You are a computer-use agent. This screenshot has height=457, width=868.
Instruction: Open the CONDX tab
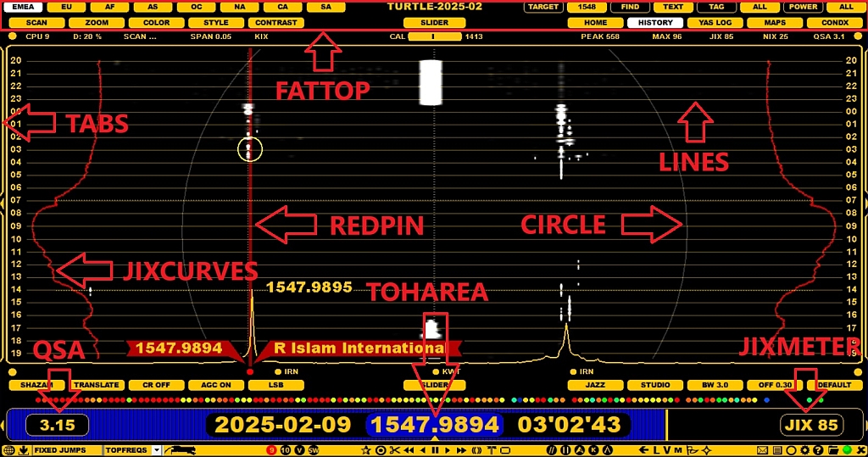(834, 23)
